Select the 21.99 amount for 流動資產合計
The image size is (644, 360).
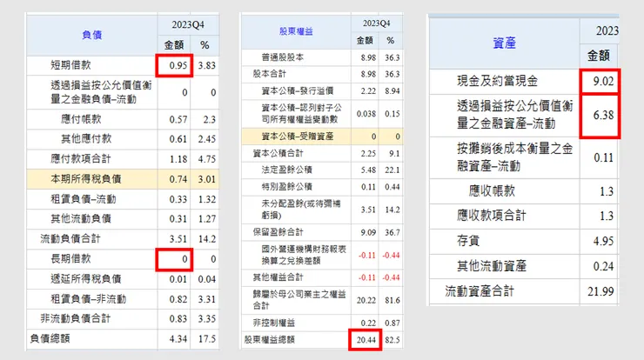tap(600, 291)
